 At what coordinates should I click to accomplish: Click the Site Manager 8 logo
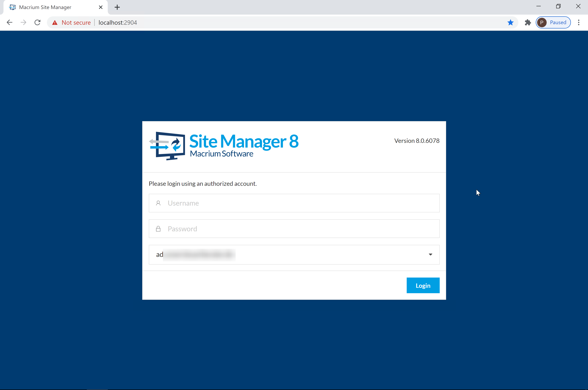point(224,146)
